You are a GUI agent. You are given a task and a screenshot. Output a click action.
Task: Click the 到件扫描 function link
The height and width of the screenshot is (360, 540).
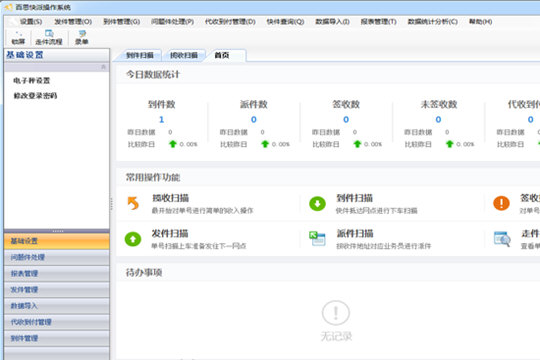tap(355, 198)
